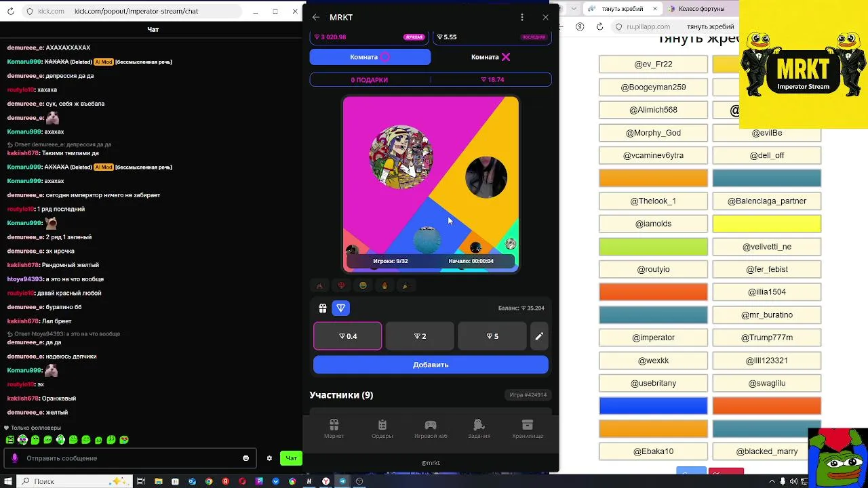Switch to Комната circle tab
Screen dimensions: 868x488
(x=370, y=57)
